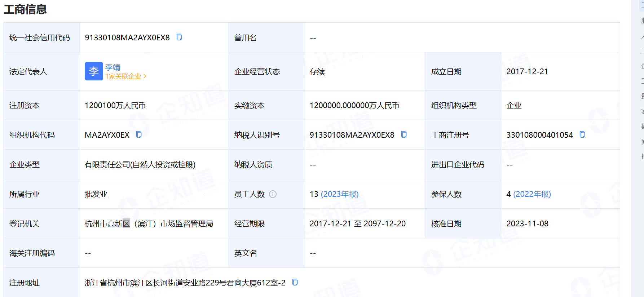Copy organization code MA2AYX0EX

[139, 134]
